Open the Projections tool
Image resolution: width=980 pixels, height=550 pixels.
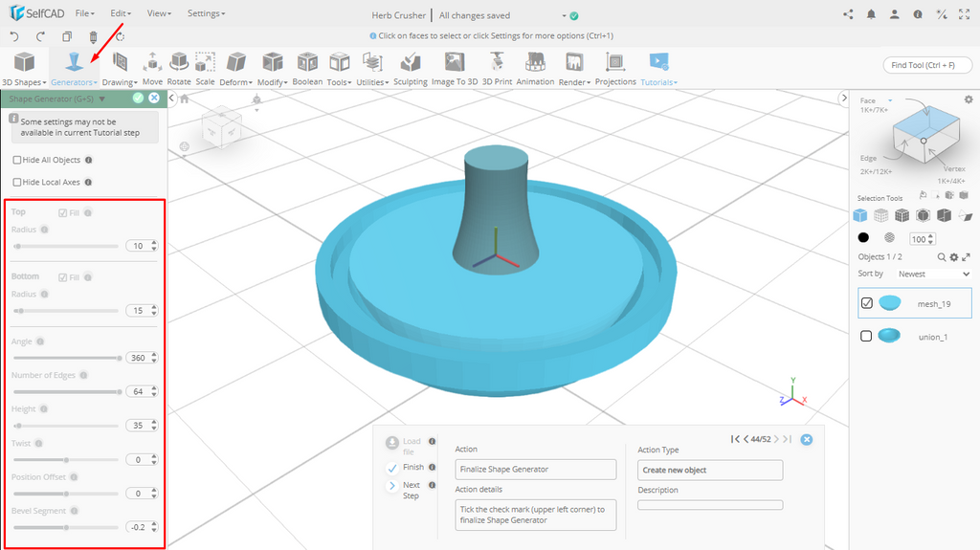click(x=615, y=69)
